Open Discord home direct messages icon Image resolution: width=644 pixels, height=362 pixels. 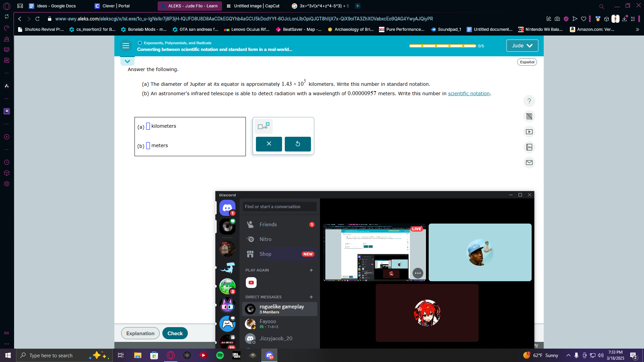coord(227,208)
